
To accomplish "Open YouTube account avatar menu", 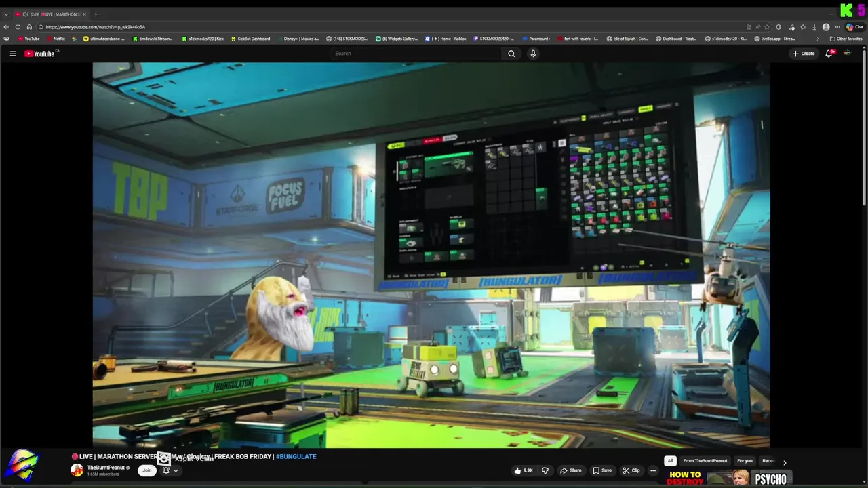I will pos(847,54).
